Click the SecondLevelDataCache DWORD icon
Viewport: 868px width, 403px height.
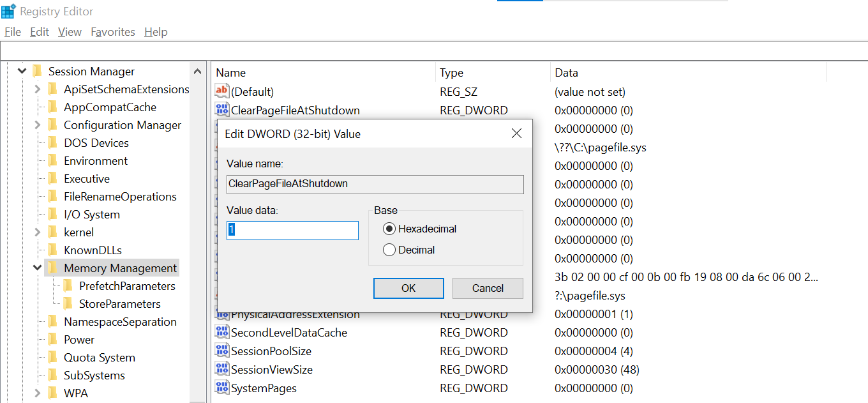click(221, 332)
